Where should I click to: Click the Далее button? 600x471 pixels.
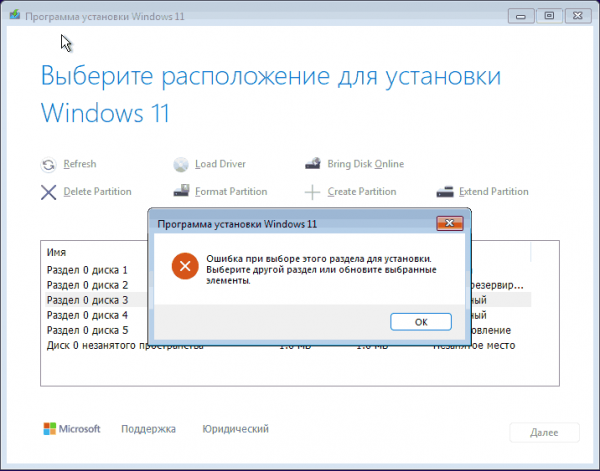[544, 432]
